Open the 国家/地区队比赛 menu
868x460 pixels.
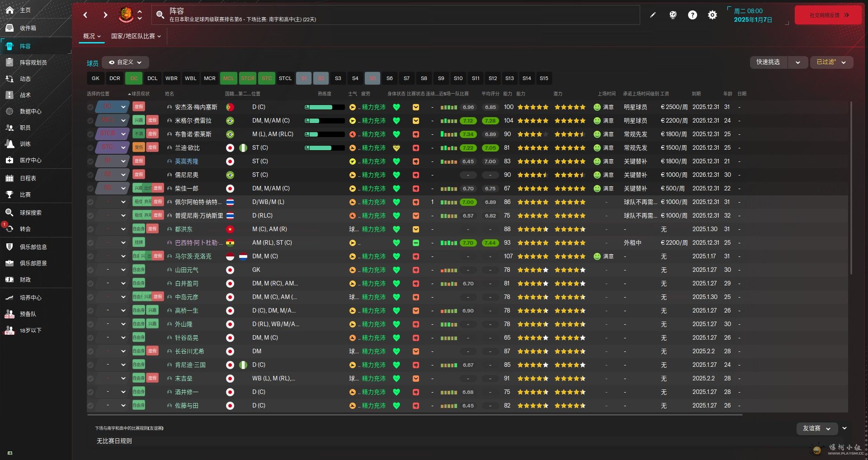pos(136,36)
